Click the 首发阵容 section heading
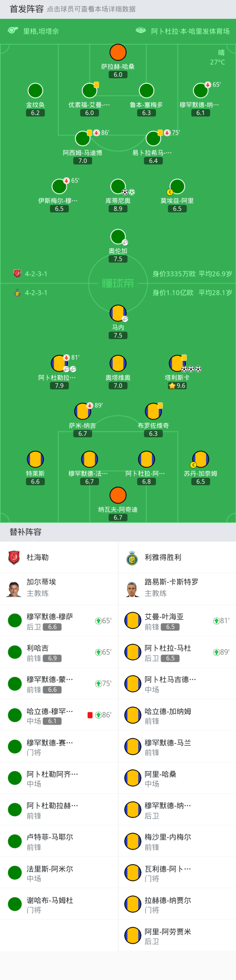The width and height of the screenshot is (236, 980). click(x=26, y=9)
